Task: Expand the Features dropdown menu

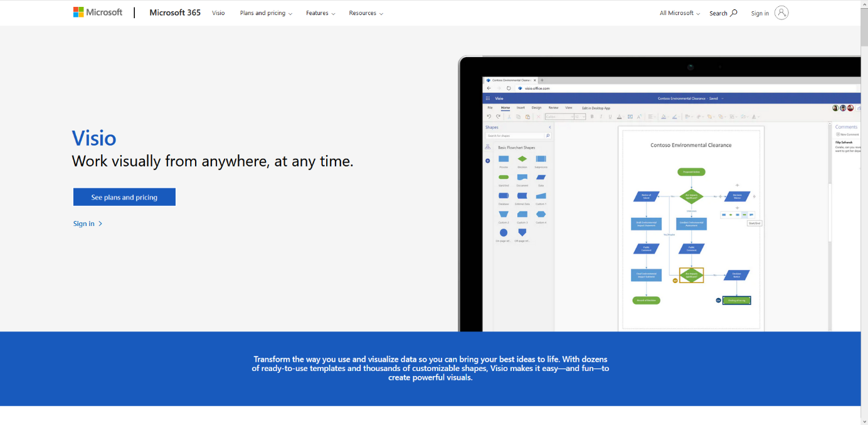Action: click(x=320, y=13)
